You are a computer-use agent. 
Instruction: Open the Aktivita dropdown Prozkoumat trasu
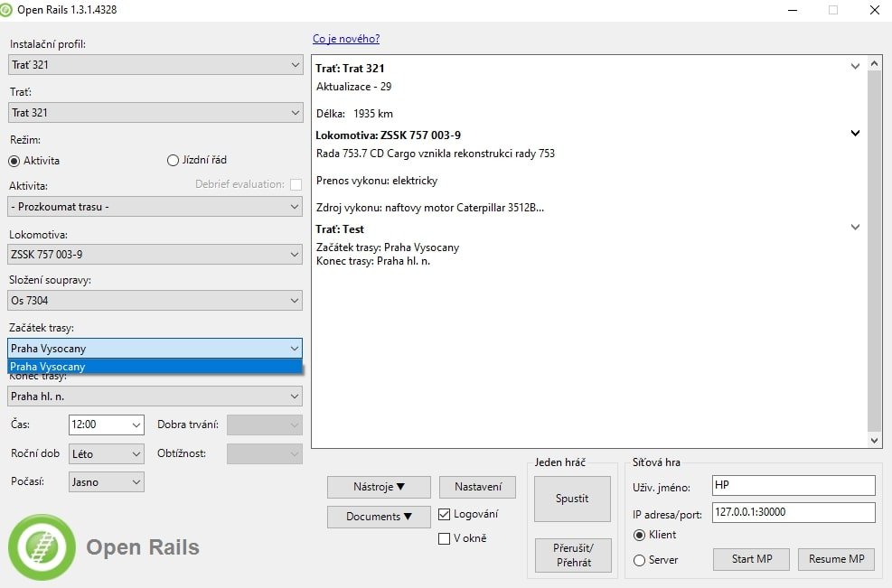[155, 207]
